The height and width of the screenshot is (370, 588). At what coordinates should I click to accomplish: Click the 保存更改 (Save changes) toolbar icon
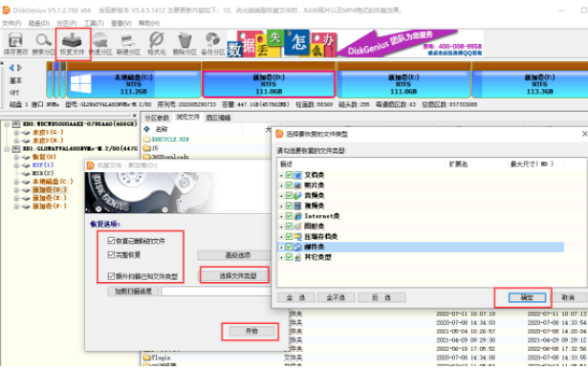point(15,40)
